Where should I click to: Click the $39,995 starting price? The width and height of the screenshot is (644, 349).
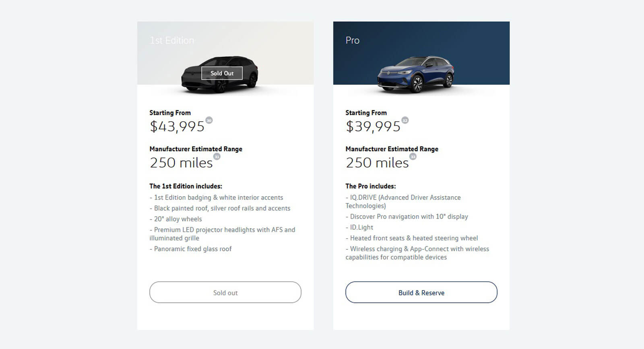click(x=373, y=127)
